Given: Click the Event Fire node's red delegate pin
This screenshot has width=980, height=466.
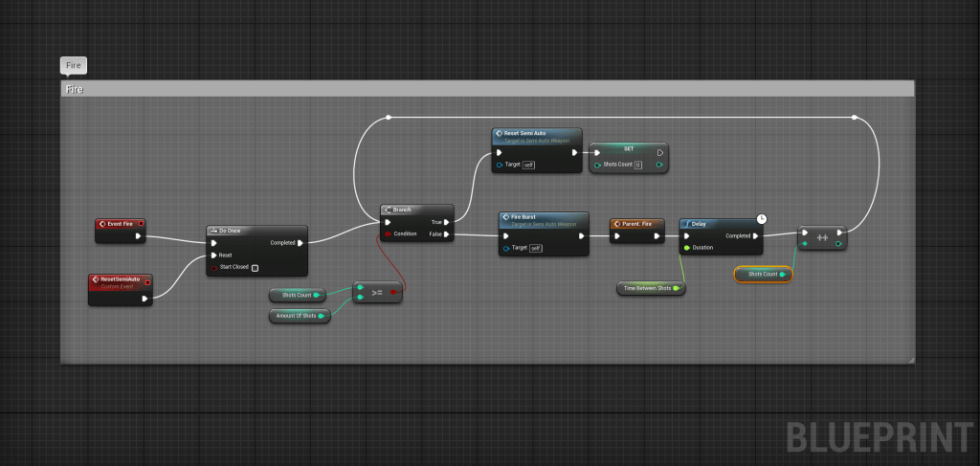Looking at the screenshot, I should 141,224.
